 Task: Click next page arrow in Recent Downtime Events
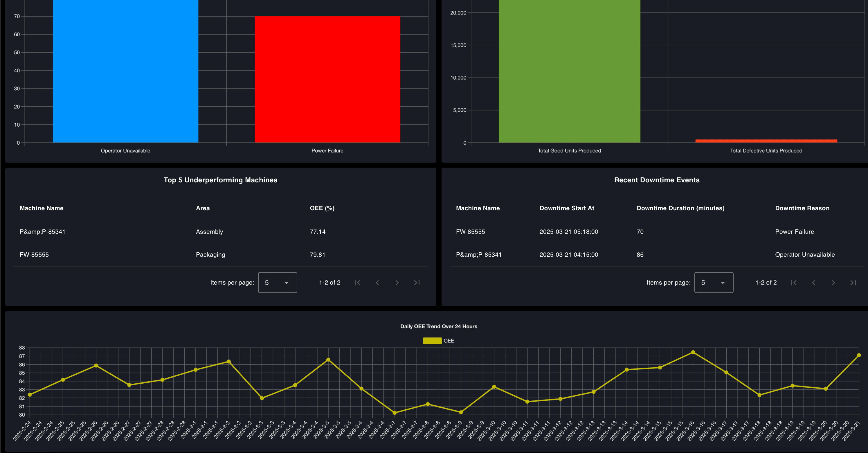tap(833, 283)
